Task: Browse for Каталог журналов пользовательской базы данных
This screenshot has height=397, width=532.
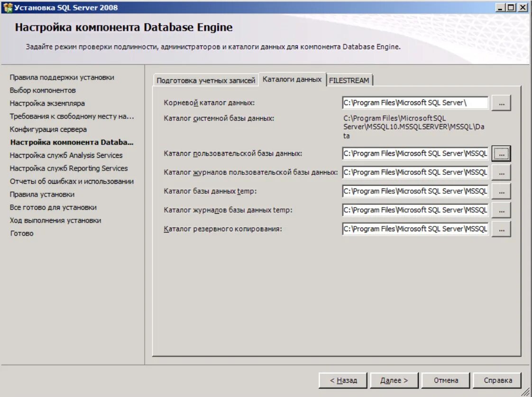Action: click(x=501, y=172)
